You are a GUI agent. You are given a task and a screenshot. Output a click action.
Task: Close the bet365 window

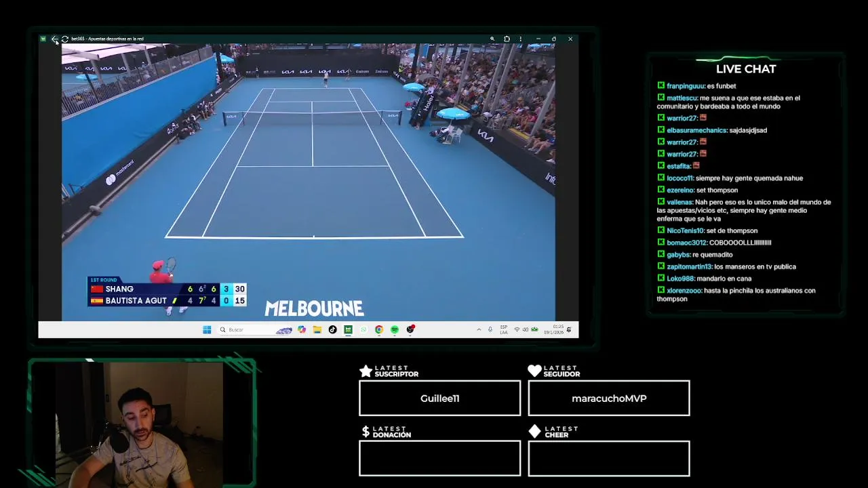pyautogui.click(x=570, y=39)
